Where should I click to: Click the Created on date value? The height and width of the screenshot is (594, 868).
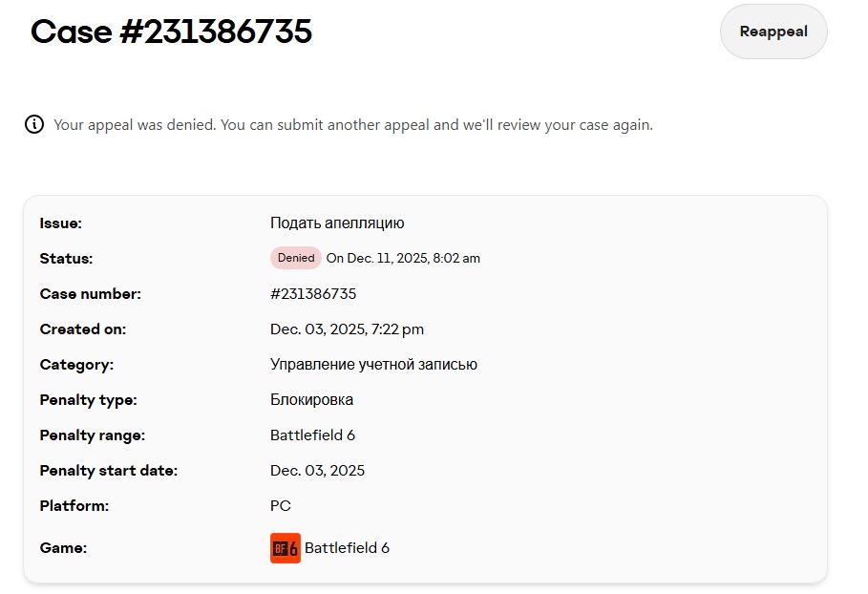tap(347, 329)
